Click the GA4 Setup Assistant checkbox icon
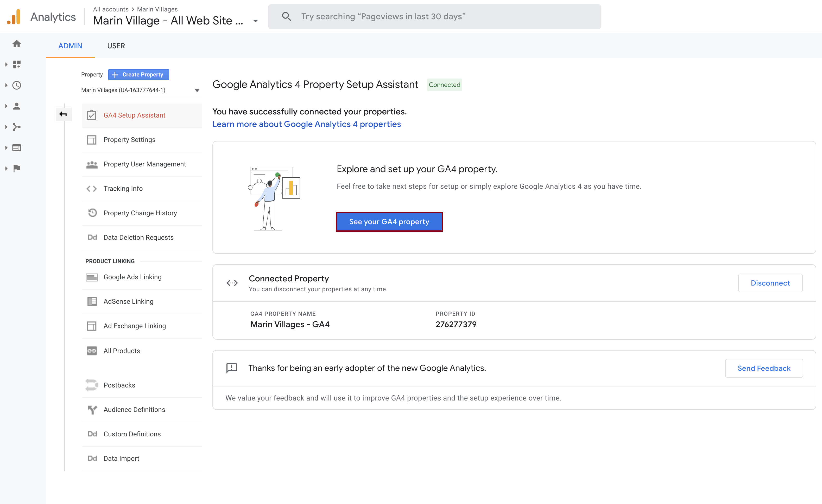The width and height of the screenshot is (822, 504). (x=91, y=115)
